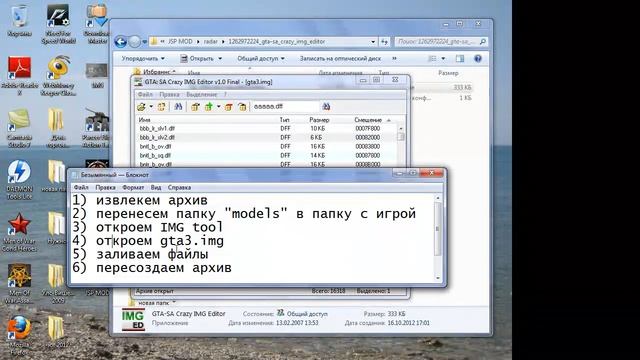The width and height of the screenshot is (640, 360).
Task: Sort by the Смещение column header in IMG Editor
Action: (368, 120)
